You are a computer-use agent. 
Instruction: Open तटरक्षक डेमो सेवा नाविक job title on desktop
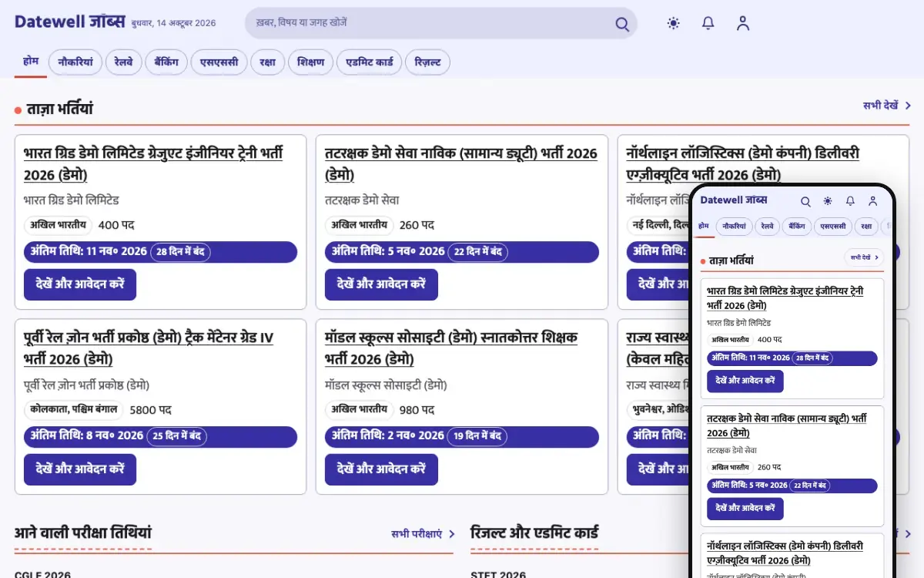(461, 163)
